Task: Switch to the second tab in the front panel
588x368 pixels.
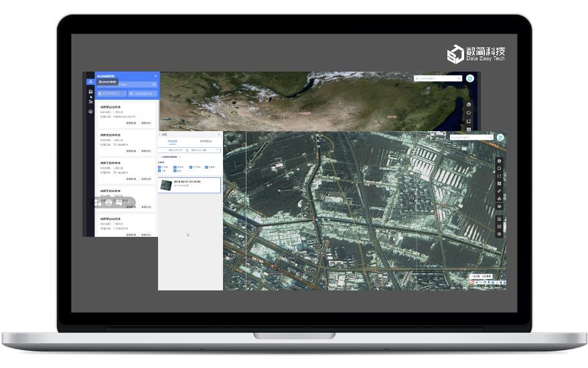Action: [206, 141]
